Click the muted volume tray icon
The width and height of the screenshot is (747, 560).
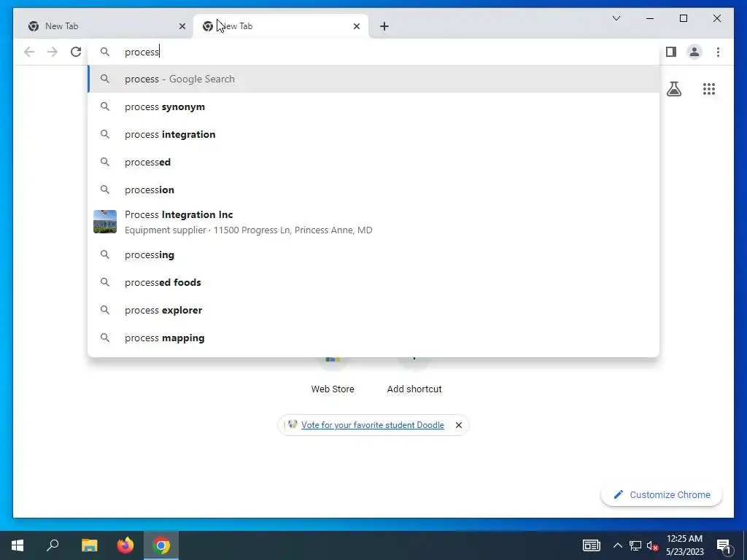(653, 545)
